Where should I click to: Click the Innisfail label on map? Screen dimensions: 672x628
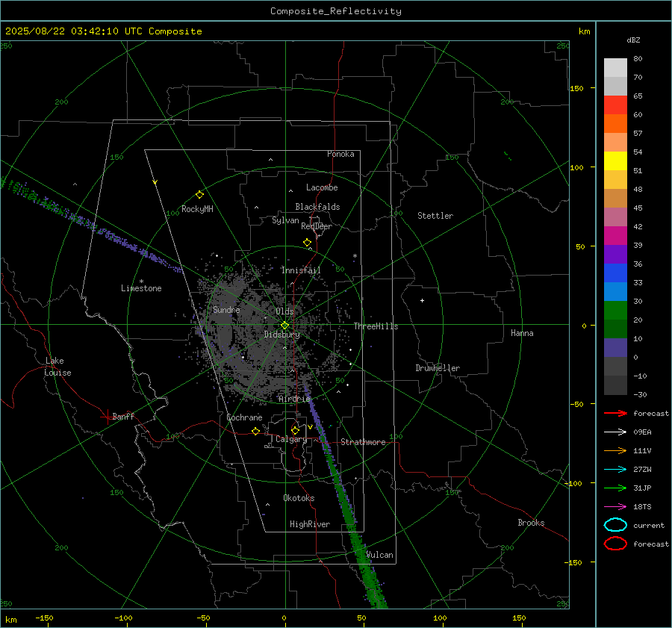coord(301,270)
